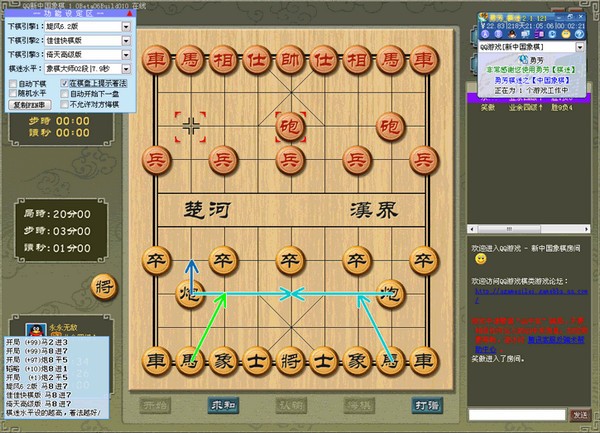Viewport: 600px width, 433px height.
Task: Click the A icon in the helper window toolbar
Action: pyautogui.click(x=485, y=34)
